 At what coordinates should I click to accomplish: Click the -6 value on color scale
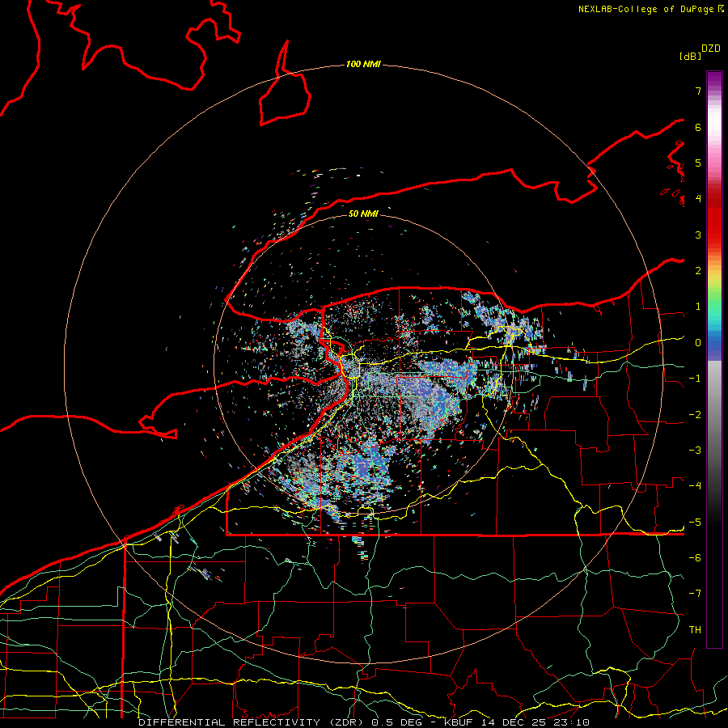[695, 558]
